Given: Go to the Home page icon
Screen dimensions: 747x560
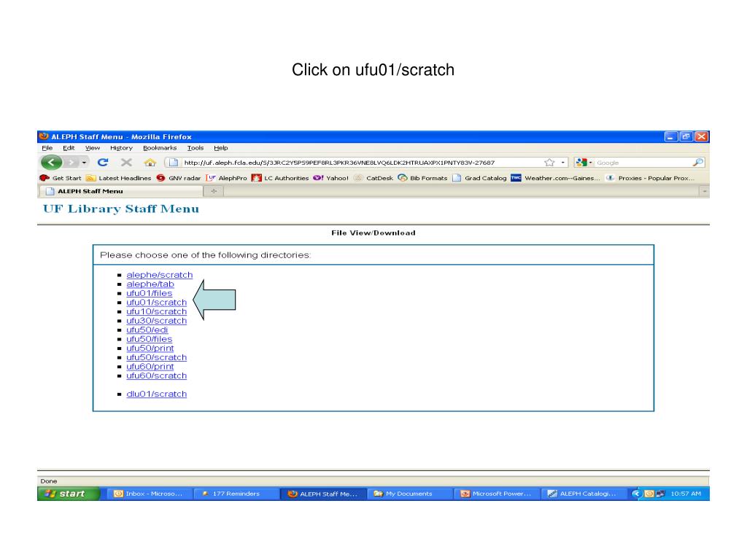Looking at the screenshot, I should point(150,163).
